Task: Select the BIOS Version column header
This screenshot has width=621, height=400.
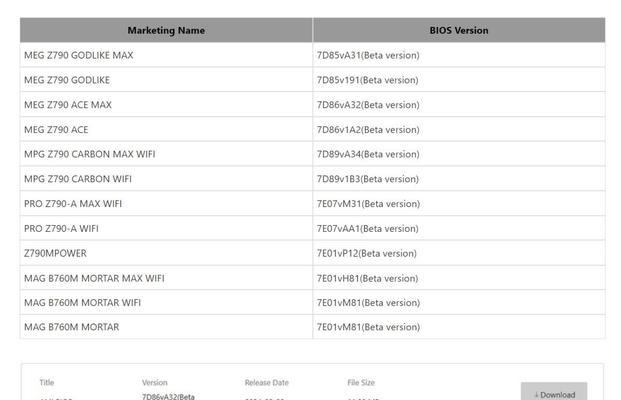Action: point(459,30)
